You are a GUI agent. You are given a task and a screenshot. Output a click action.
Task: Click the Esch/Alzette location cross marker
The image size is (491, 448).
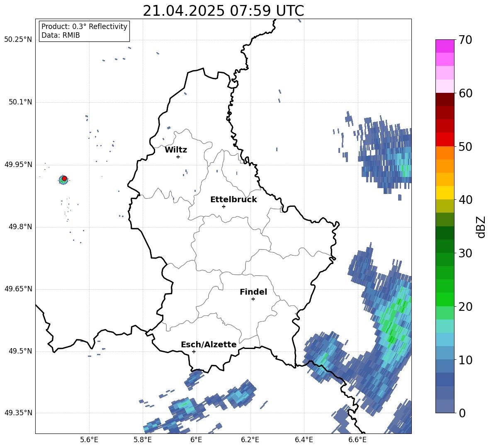tap(194, 351)
